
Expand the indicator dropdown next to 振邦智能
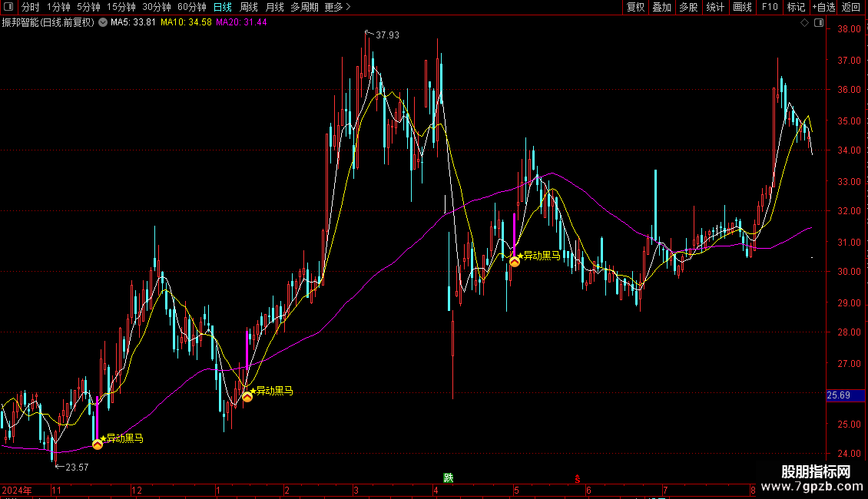click(103, 22)
